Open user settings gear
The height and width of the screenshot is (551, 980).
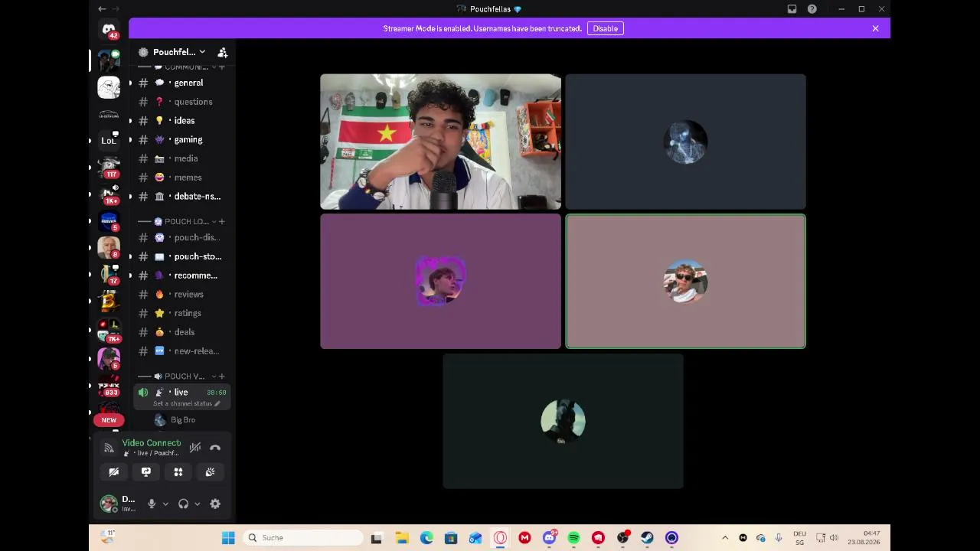click(x=215, y=504)
